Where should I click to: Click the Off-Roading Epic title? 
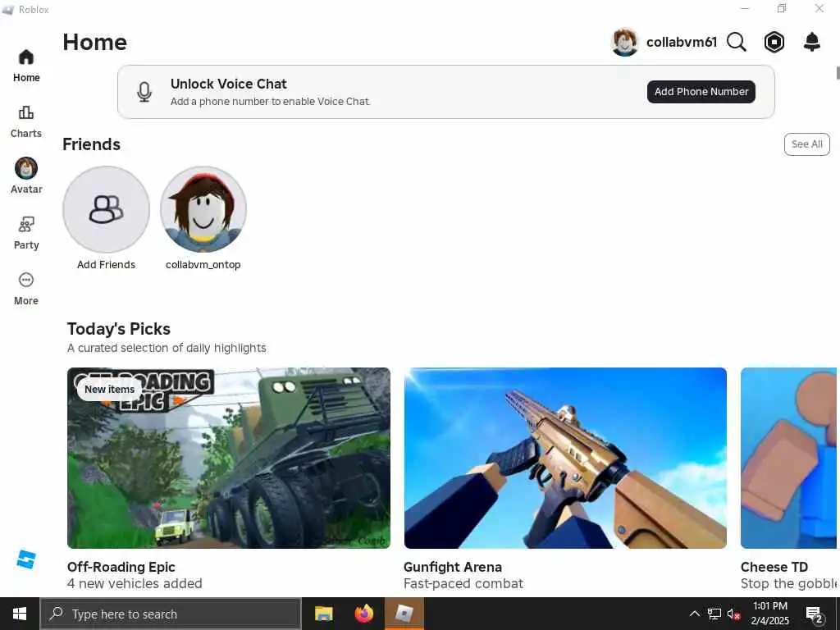[x=121, y=567]
